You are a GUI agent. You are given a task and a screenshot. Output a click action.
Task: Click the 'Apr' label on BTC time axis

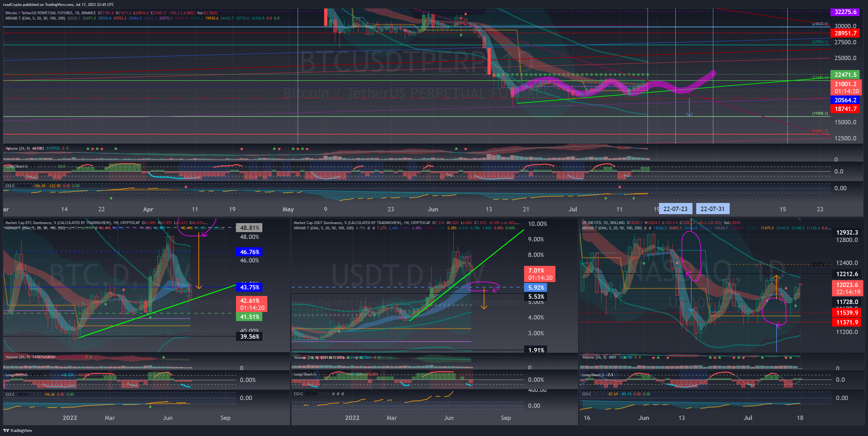[148, 209]
